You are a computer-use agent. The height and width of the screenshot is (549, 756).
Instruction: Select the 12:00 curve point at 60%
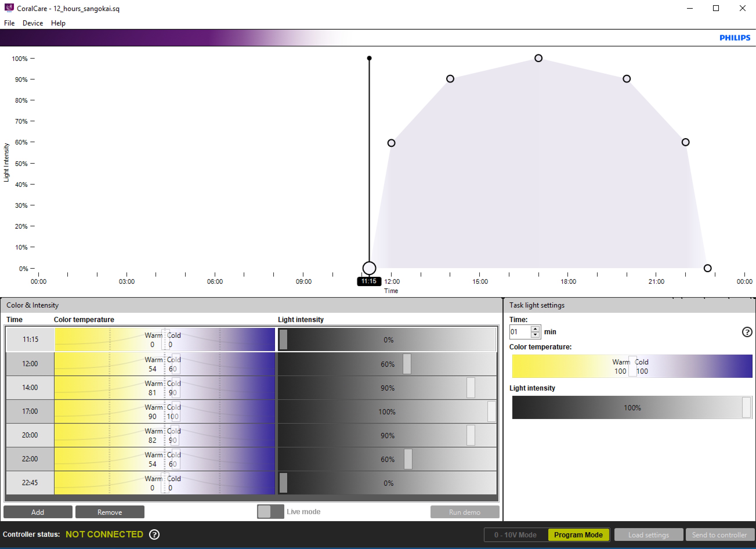tap(391, 143)
